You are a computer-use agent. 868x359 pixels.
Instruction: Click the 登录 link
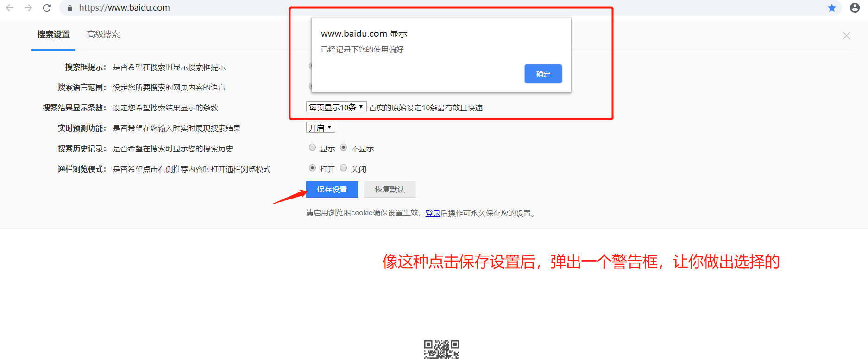(x=433, y=213)
